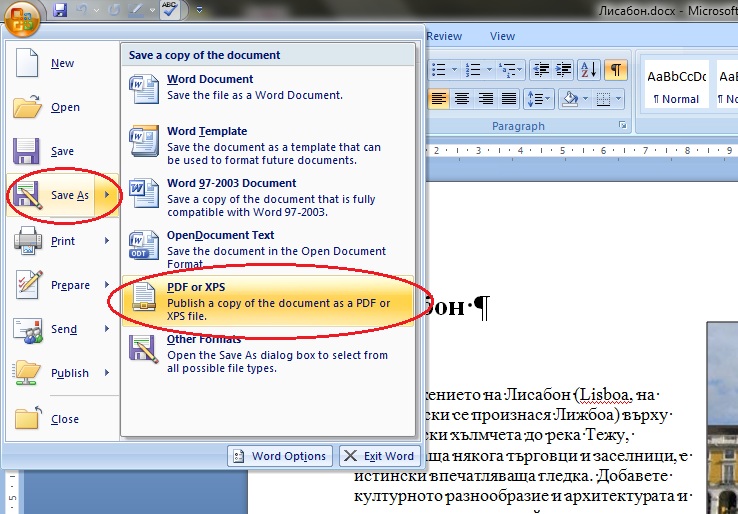This screenshot has height=514, width=738.
Task: Choose Save from the Office menu
Action: [x=62, y=151]
